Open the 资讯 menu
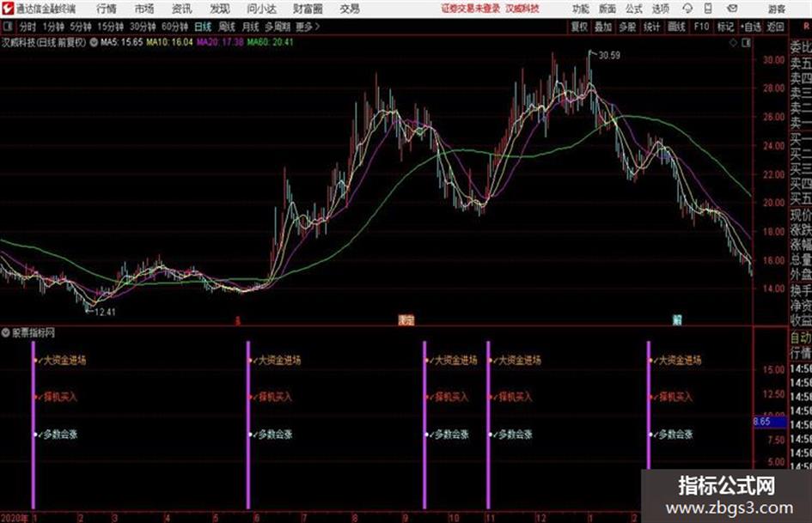 (x=182, y=9)
